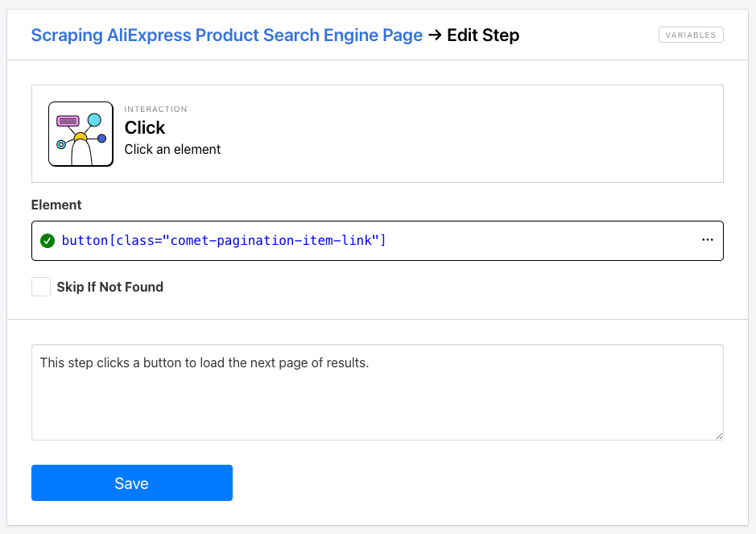The image size is (756, 534).
Task: Click the description textarea corner grip
Action: click(719, 436)
